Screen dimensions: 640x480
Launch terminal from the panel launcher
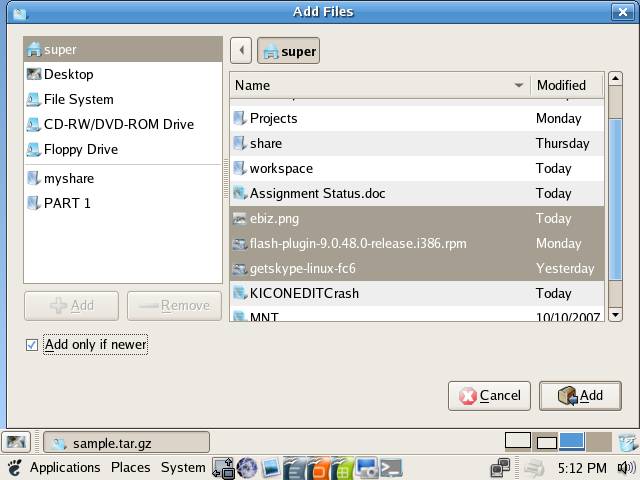tap(391, 467)
